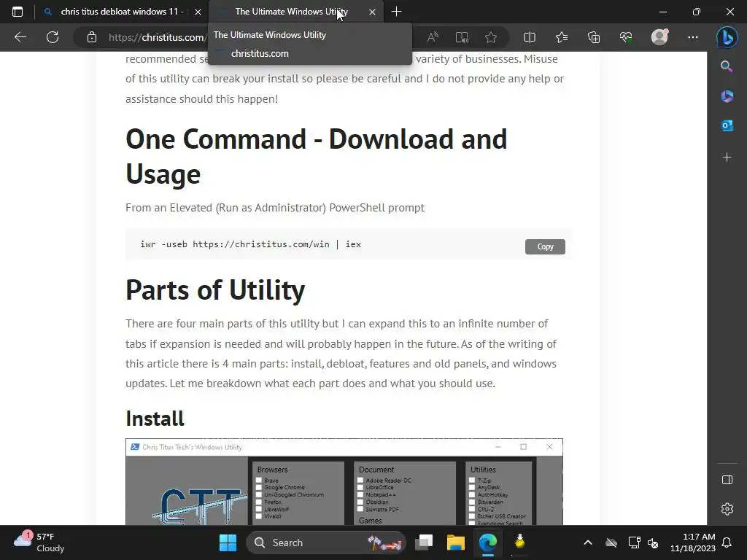
Task: Open the weather widget showing 57°F Cloudy
Action: click(39, 542)
